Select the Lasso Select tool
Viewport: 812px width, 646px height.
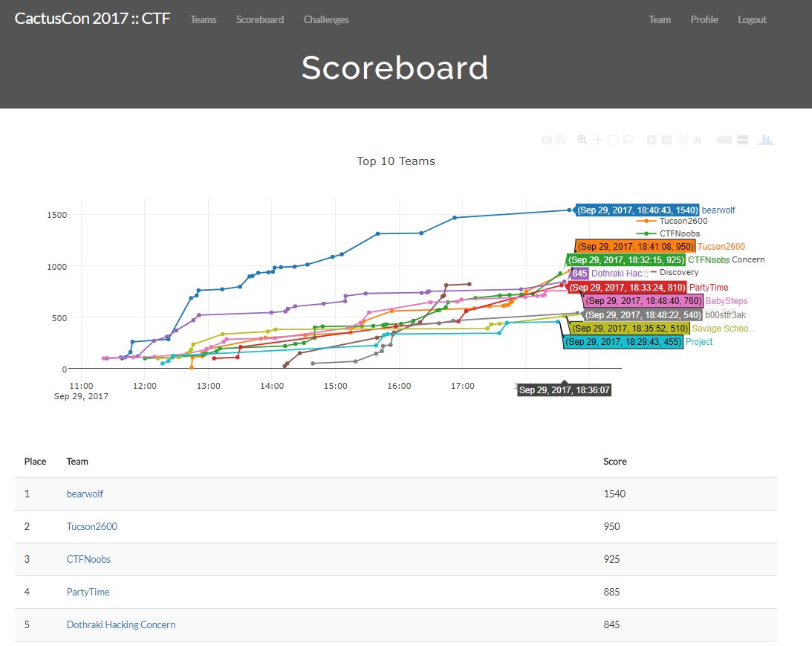629,139
